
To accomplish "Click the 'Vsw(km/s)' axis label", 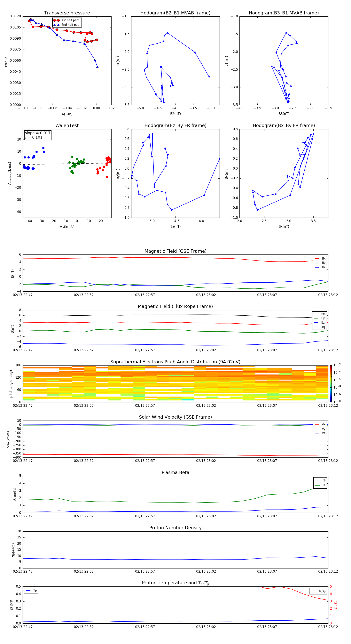I will (x=8, y=439).
